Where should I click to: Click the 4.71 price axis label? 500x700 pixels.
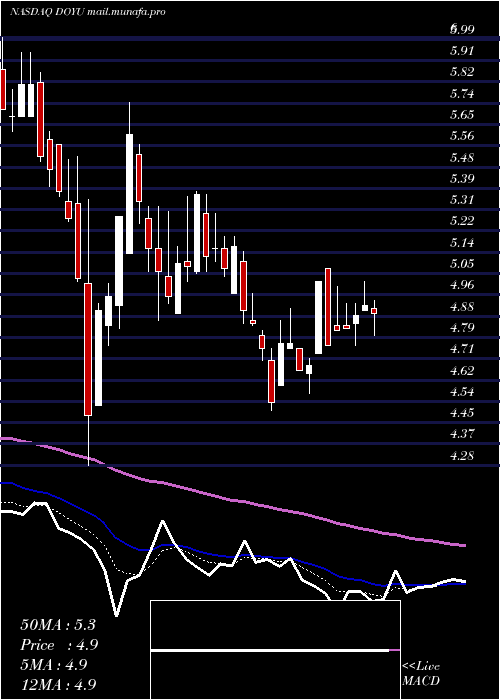point(462,349)
